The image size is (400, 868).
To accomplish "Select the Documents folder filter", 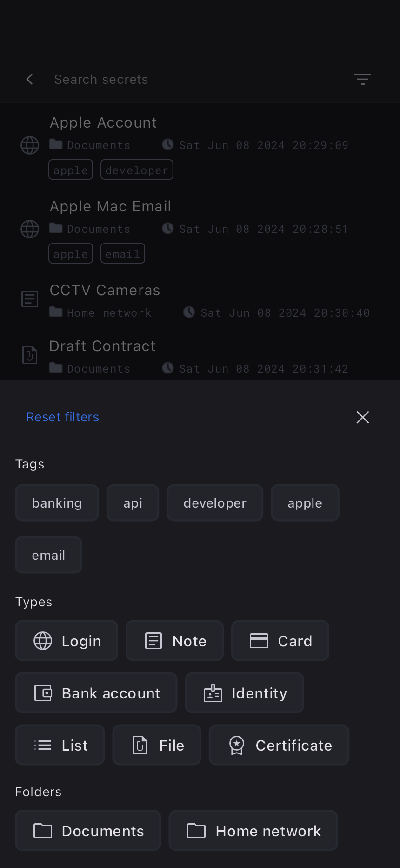I will coord(88,831).
